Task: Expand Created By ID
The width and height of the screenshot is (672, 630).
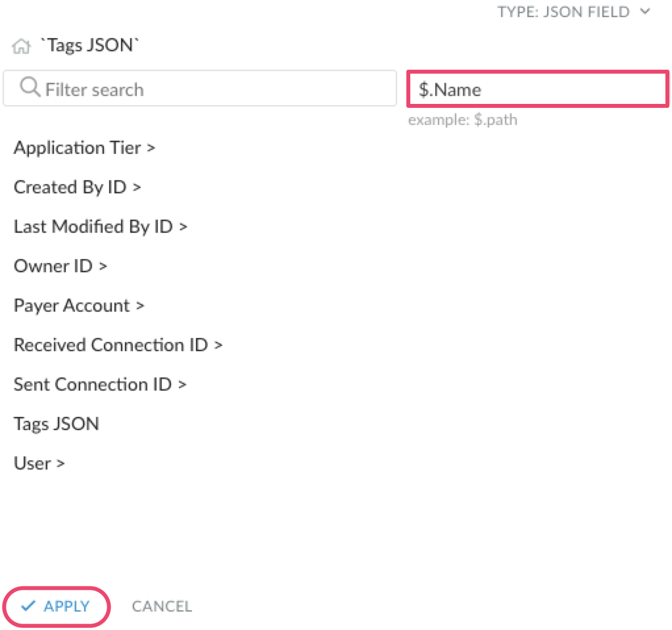Action: (77, 187)
